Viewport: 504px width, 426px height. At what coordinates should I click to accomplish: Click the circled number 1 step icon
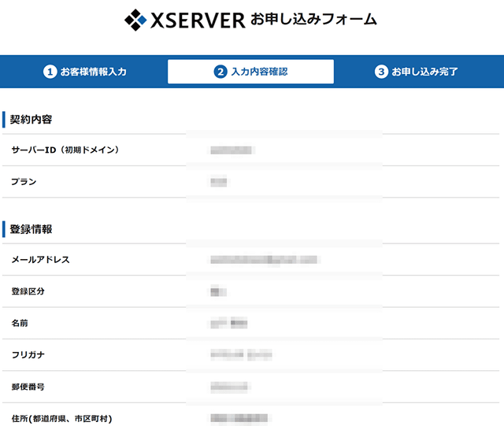point(50,72)
